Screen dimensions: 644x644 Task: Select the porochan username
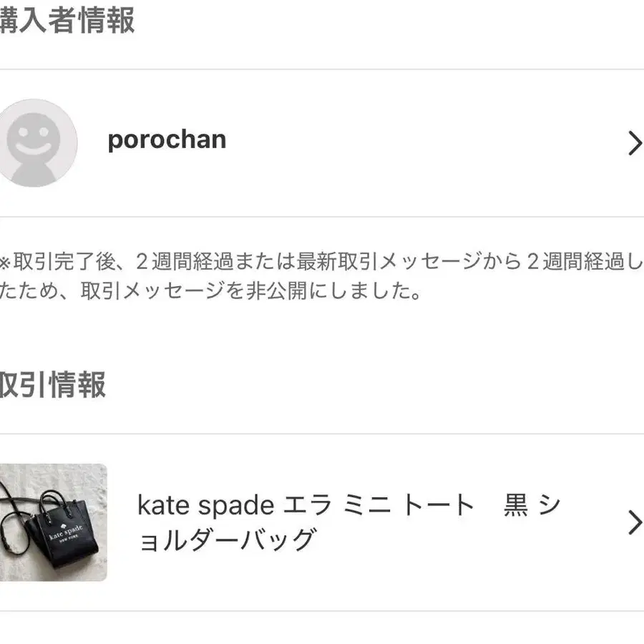[167, 140]
